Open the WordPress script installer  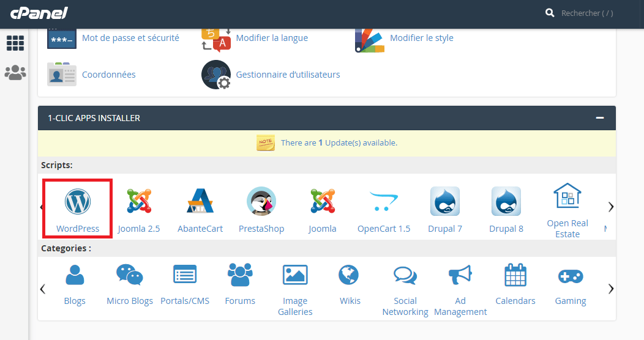(78, 202)
